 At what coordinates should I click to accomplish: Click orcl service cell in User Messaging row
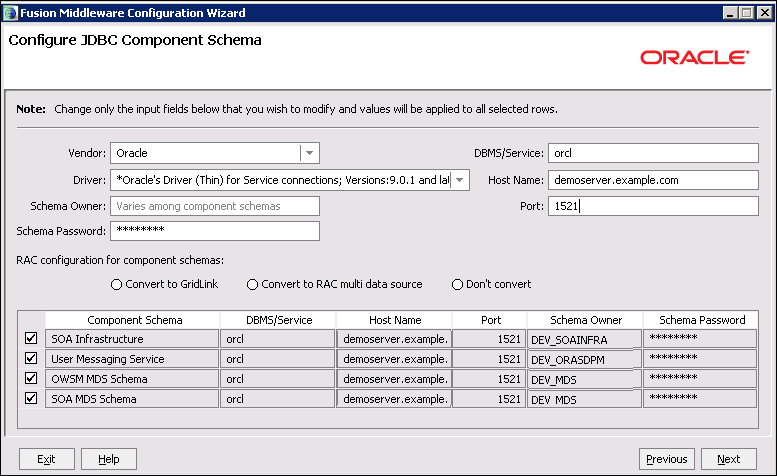point(278,359)
